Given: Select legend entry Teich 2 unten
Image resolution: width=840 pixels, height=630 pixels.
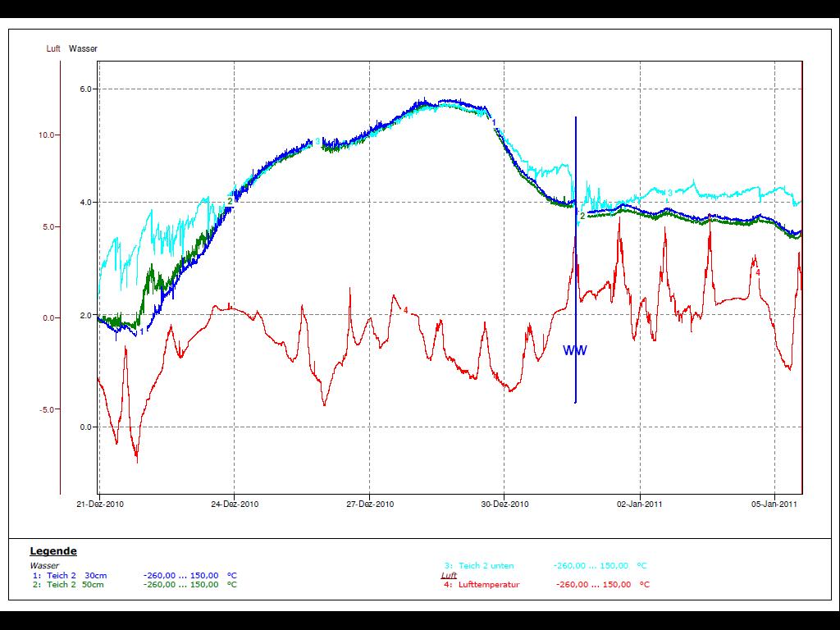Looking at the screenshot, I should pos(486,566).
